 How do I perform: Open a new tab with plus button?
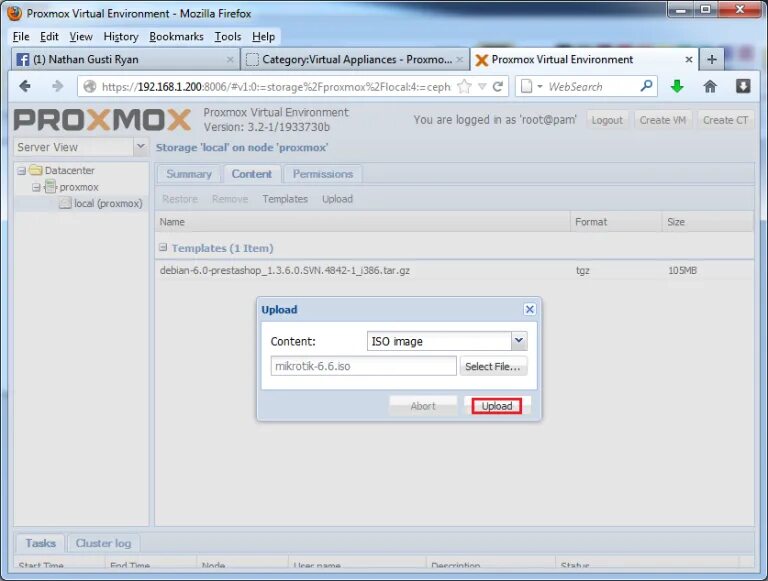point(712,59)
